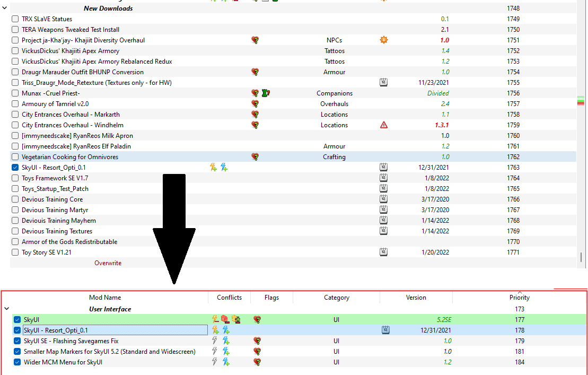Click the flag icon on Draugr Marauder Outfit row

(255, 72)
